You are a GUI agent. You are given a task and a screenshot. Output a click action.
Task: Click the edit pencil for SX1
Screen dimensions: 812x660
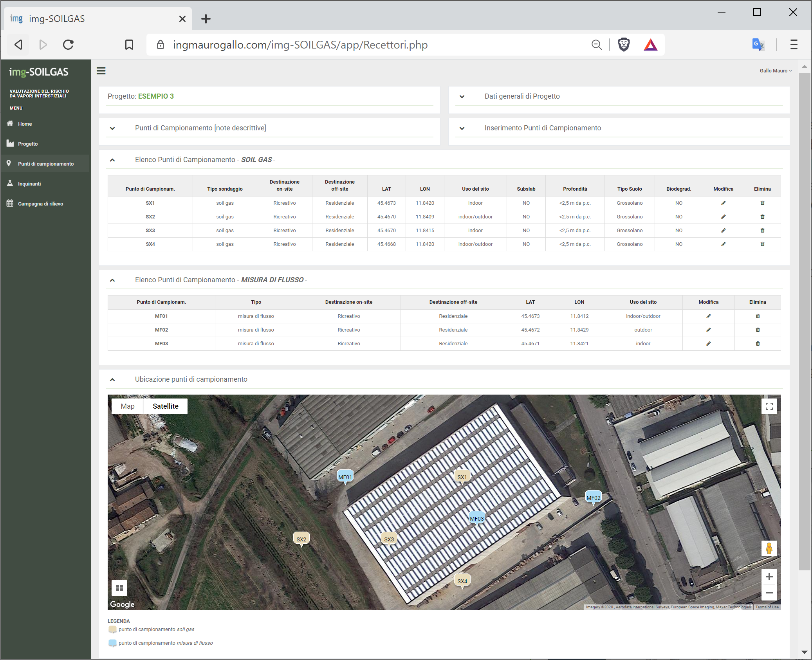coord(723,203)
